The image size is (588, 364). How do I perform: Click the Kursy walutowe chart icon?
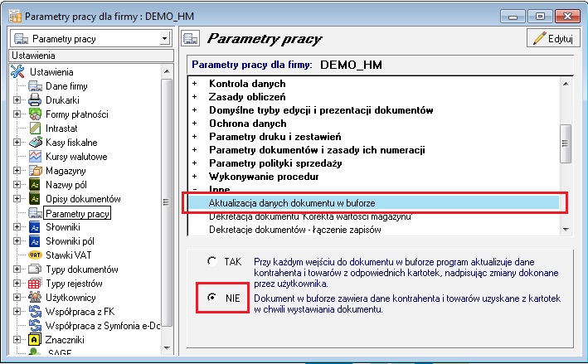[x=35, y=157]
